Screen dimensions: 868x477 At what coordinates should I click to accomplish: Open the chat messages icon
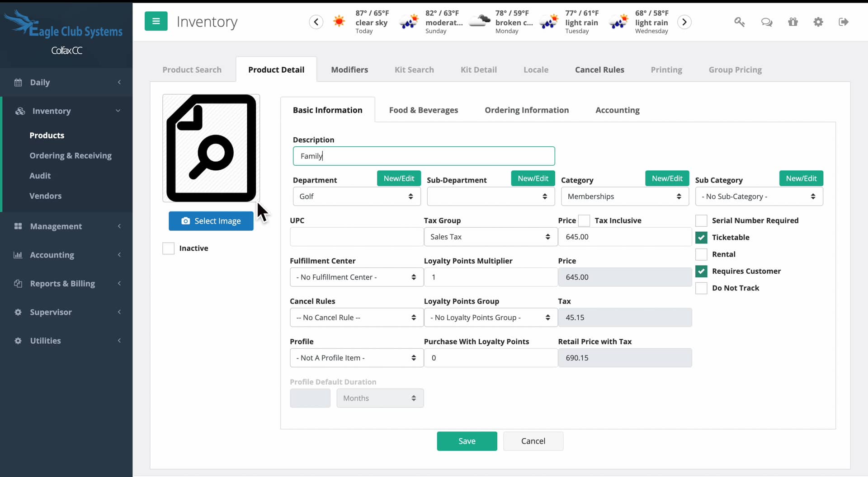pos(767,22)
